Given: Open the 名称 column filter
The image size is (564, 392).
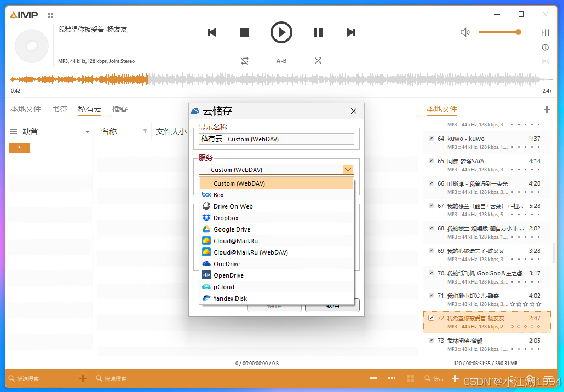Looking at the screenshot, I should 145,131.
